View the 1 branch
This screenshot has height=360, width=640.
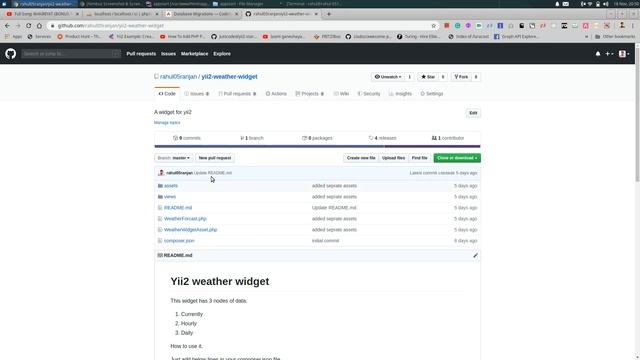[252, 138]
